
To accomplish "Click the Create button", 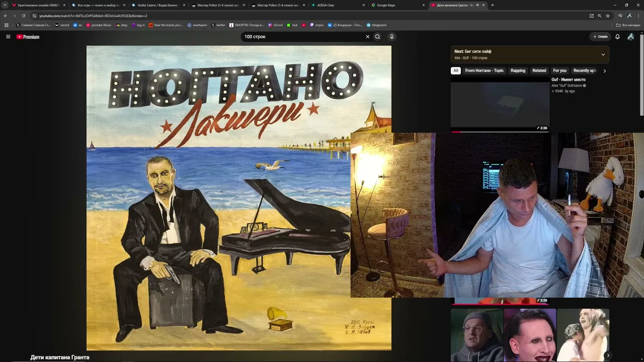I will coord(600,37).
